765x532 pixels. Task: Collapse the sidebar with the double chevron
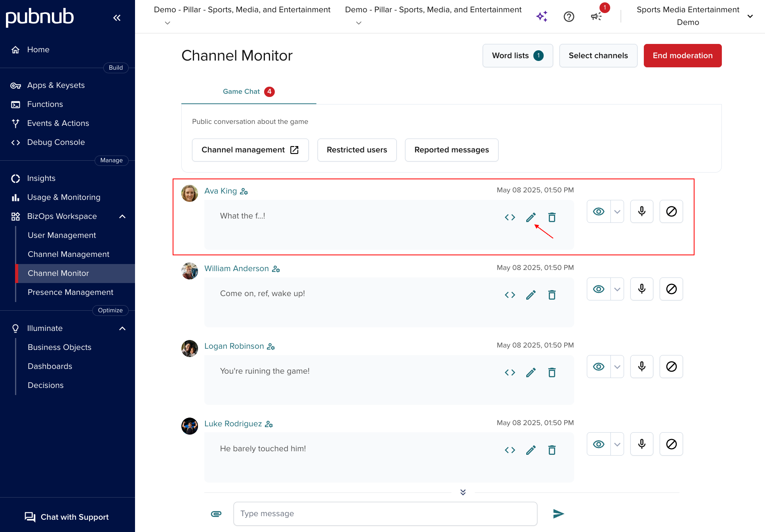pos(117,17)
